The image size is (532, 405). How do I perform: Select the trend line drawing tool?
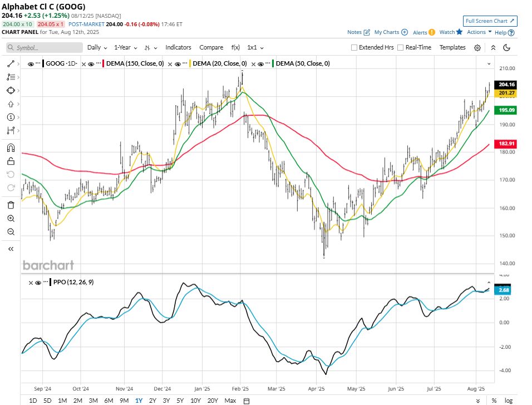point(11,64)
